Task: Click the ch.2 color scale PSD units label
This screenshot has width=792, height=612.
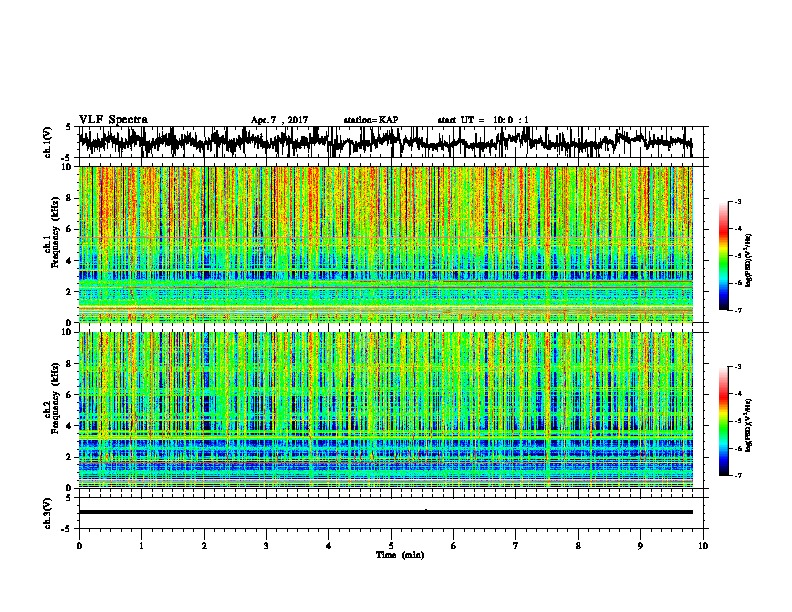Action: tap(749, 425)
